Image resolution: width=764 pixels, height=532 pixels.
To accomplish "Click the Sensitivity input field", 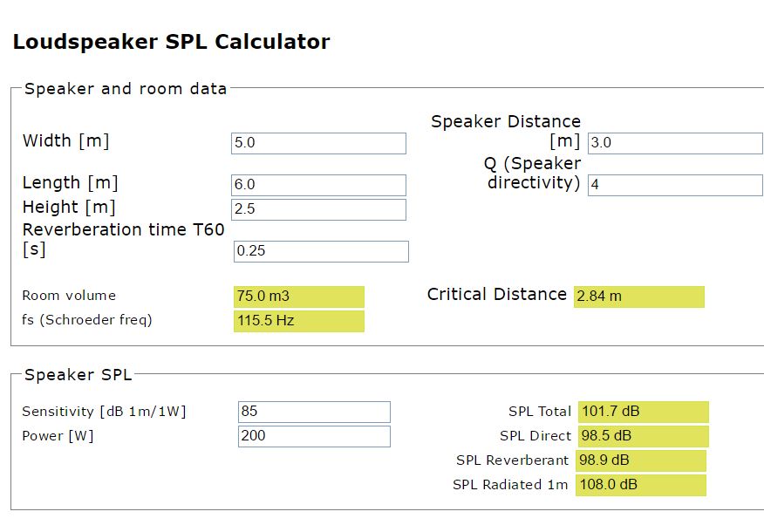I will [x=314, y=412].
